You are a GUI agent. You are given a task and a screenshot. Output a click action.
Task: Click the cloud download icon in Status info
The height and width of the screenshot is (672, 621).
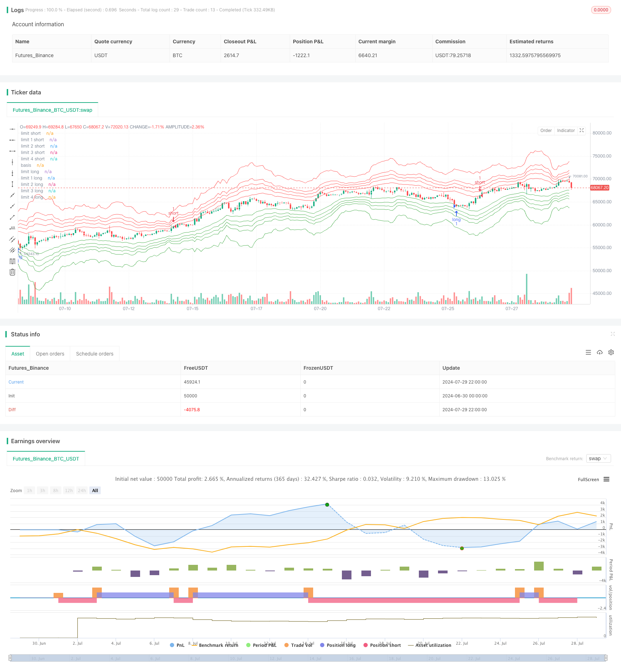coord(600,352)
